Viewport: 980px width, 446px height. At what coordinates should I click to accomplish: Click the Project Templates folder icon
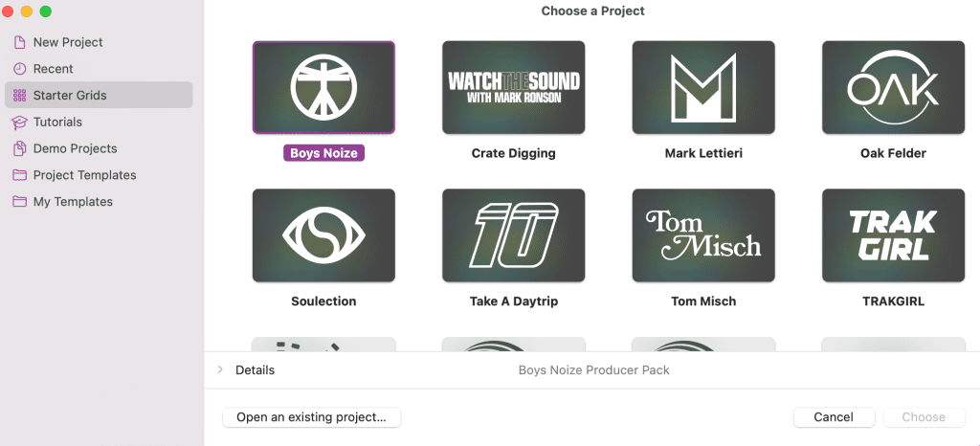tap(20, 175)
